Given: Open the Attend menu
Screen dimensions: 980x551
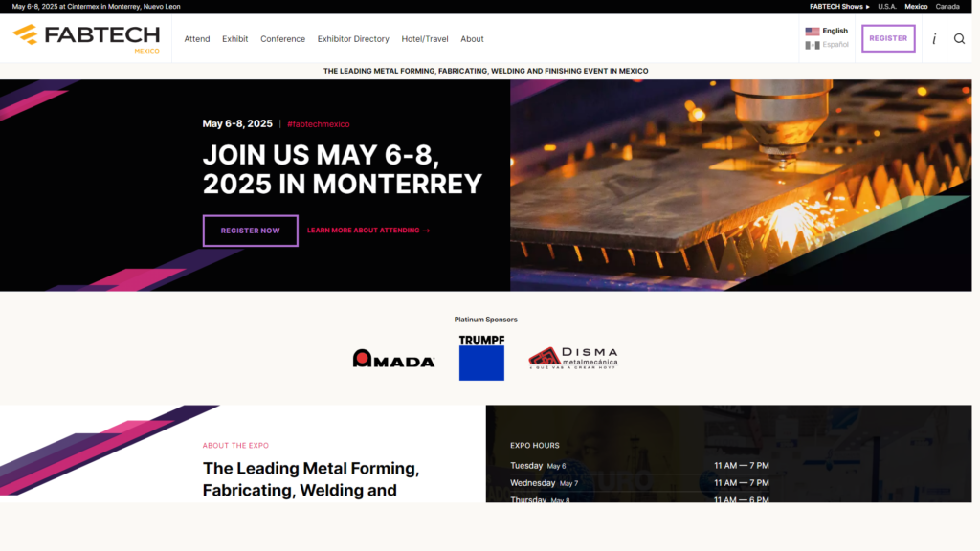Looking at the screenshot, I should (x=197, y=38).
